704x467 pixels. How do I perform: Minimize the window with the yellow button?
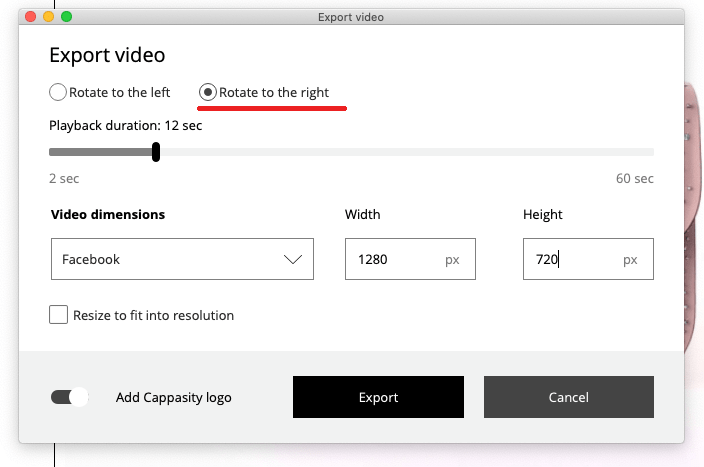tap(48, 17)
